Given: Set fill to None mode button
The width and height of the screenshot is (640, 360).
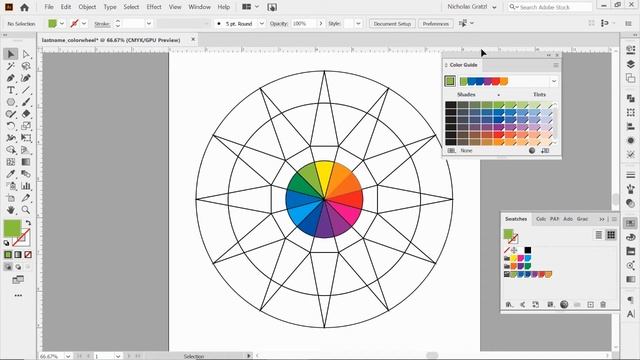Looking at the screenshot, I should coord(28,254).
